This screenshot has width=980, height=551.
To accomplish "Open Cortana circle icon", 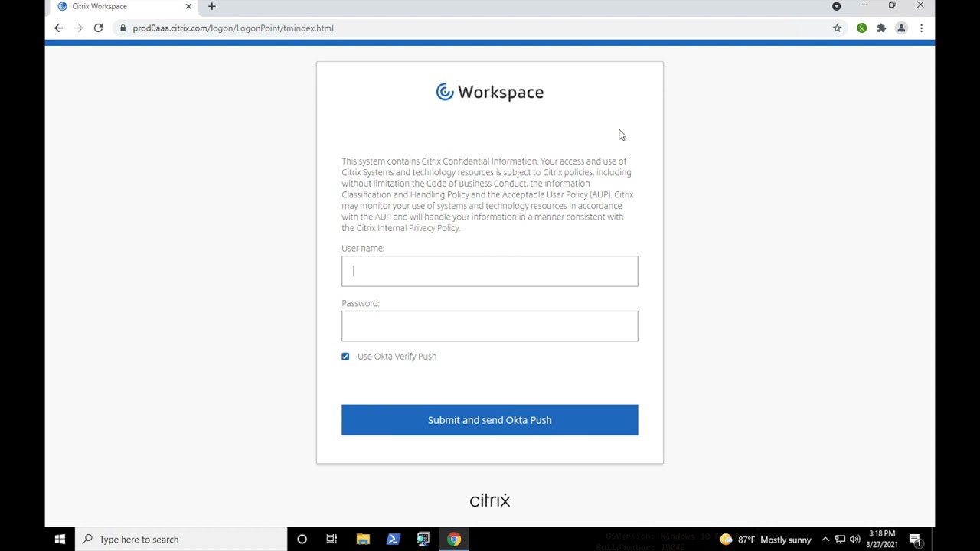I will tap(302, 540).
